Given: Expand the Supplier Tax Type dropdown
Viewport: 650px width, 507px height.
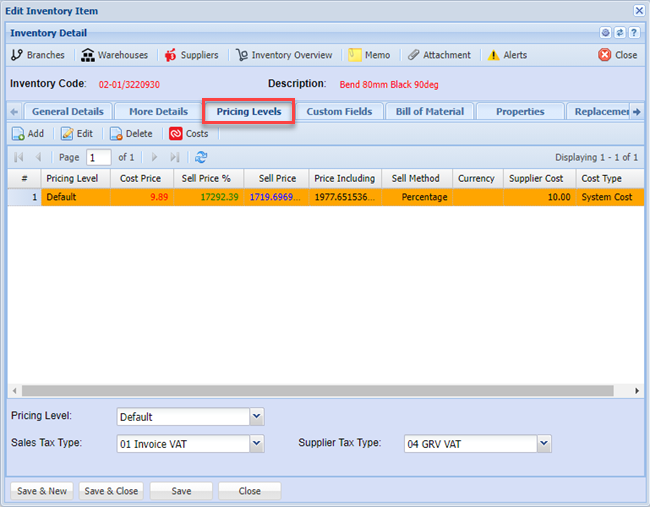Looking at the screenshot, I should (x=544, y=443).
